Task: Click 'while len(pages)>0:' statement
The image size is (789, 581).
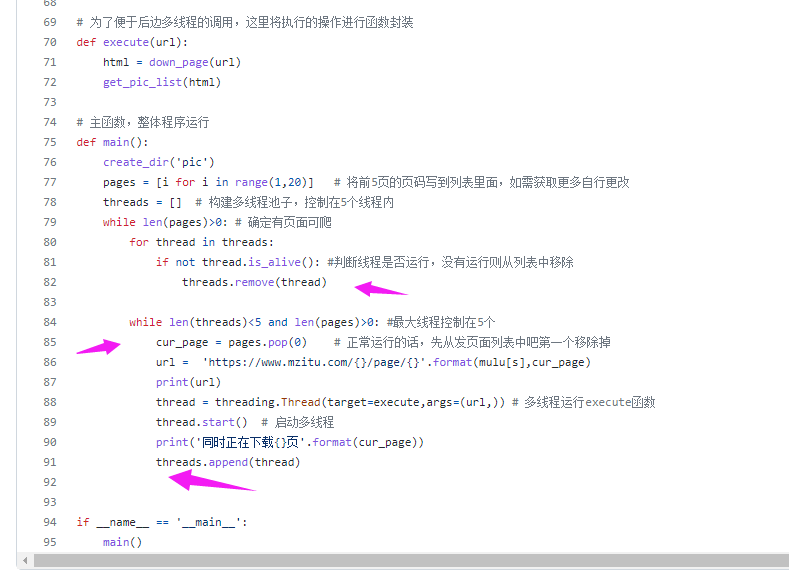Action: (x=166, y=222)
